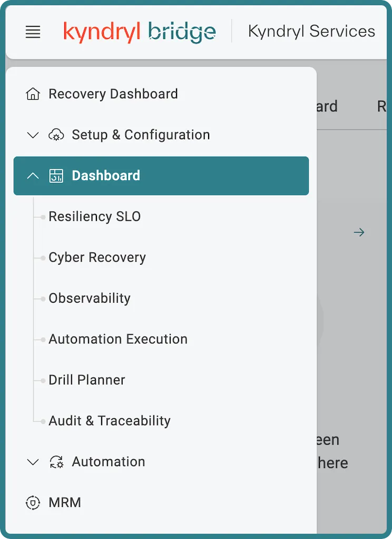Open the hamburger menu icon
Viewport: 392px width, 539px height.
tap(33, 32)
